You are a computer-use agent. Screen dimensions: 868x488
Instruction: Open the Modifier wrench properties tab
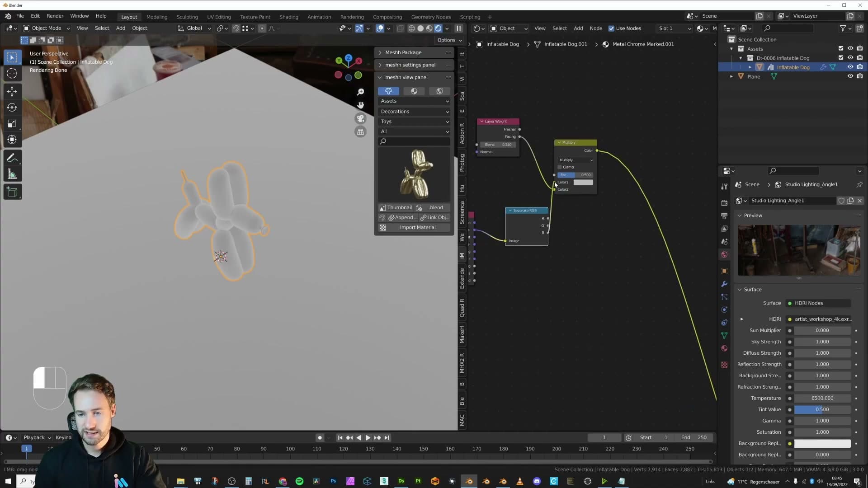[724, 284]
